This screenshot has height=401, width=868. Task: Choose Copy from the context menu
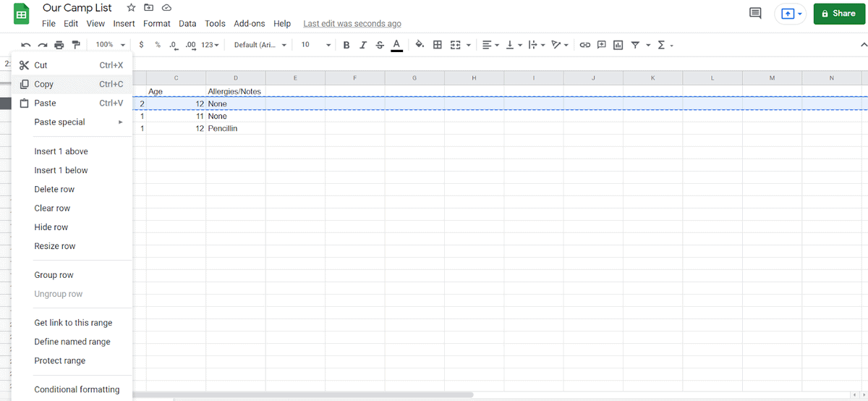point(72,84)
